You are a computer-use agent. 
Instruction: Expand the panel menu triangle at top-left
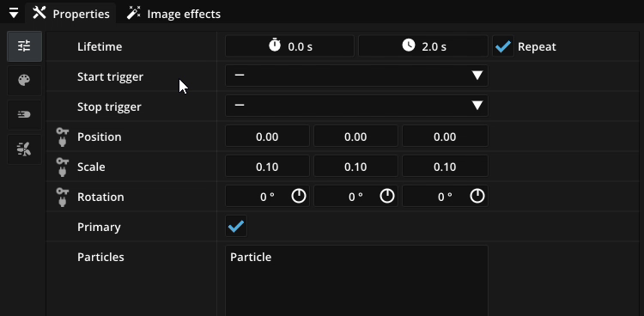click(x=14, y=14)
